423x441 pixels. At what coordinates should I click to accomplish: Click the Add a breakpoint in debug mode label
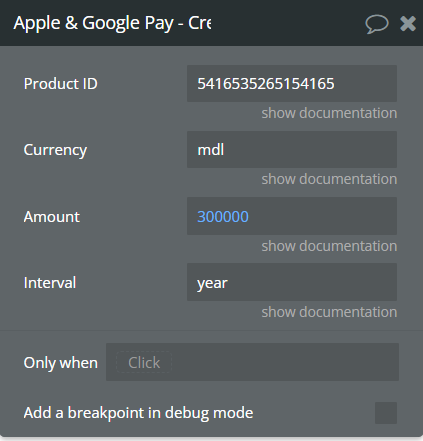click(x=138, y=413)
